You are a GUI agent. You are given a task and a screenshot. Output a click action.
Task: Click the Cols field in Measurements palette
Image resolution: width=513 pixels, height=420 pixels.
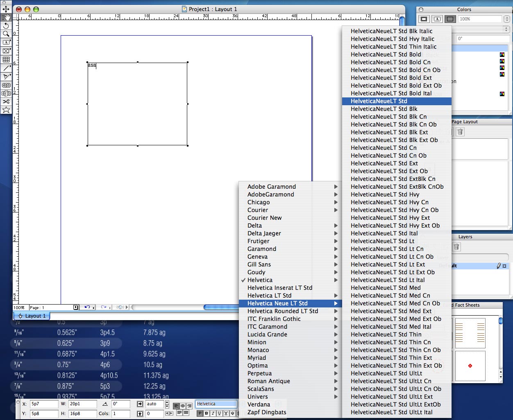[x=120, y=414]
